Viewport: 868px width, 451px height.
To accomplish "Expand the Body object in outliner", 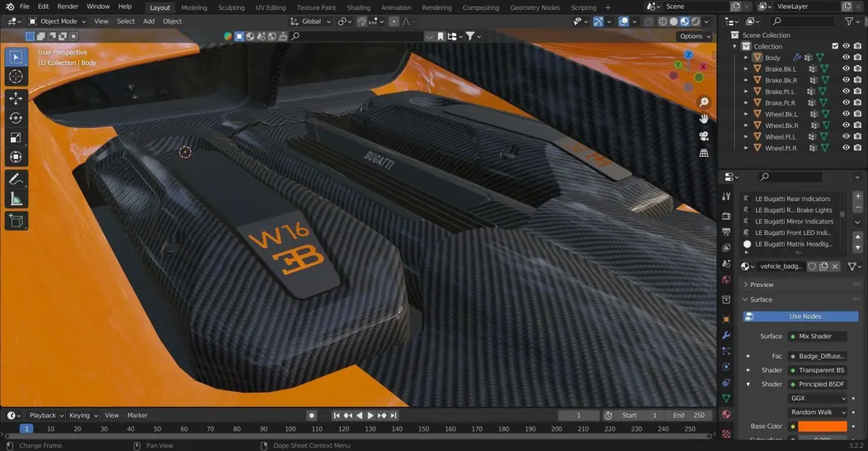I will [746, 58].
